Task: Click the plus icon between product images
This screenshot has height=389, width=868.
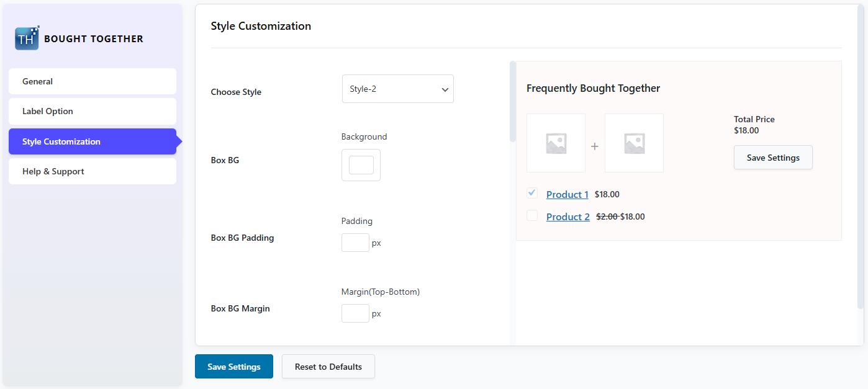Action: point(595,146)
